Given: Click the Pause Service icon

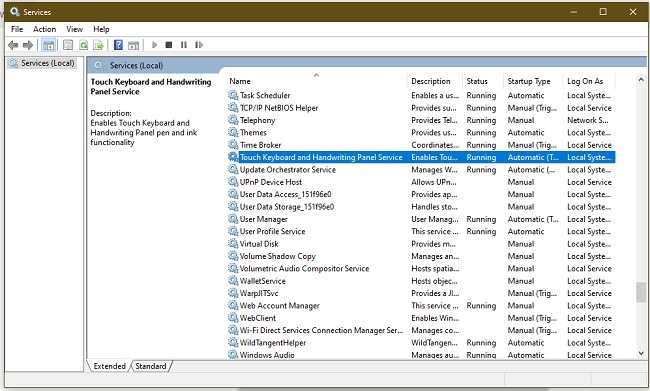Looking at the screenshot, I should pyautogui.click(x=184, y=45).
